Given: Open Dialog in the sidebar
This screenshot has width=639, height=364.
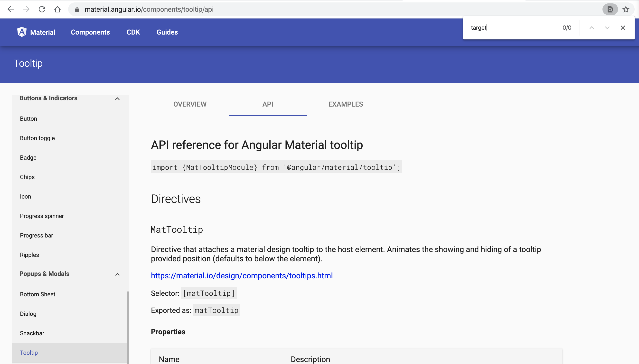Looking at the screenshot, I should (x=70, y=314).
